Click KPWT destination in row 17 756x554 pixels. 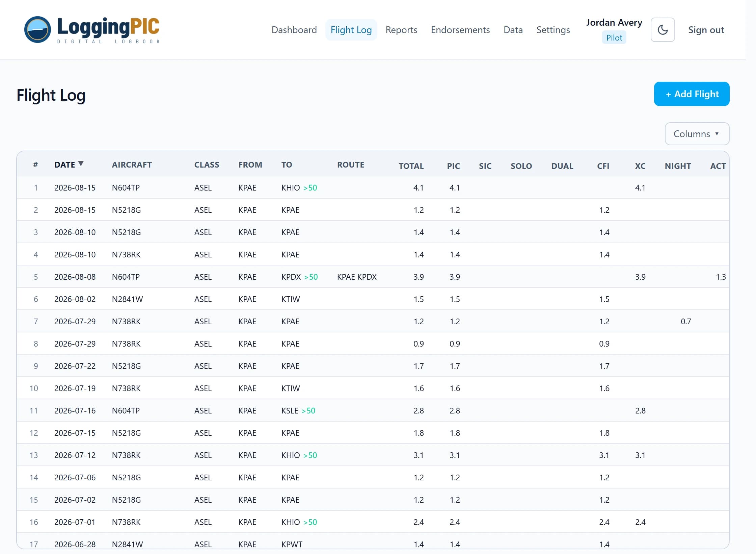[292, 544]
